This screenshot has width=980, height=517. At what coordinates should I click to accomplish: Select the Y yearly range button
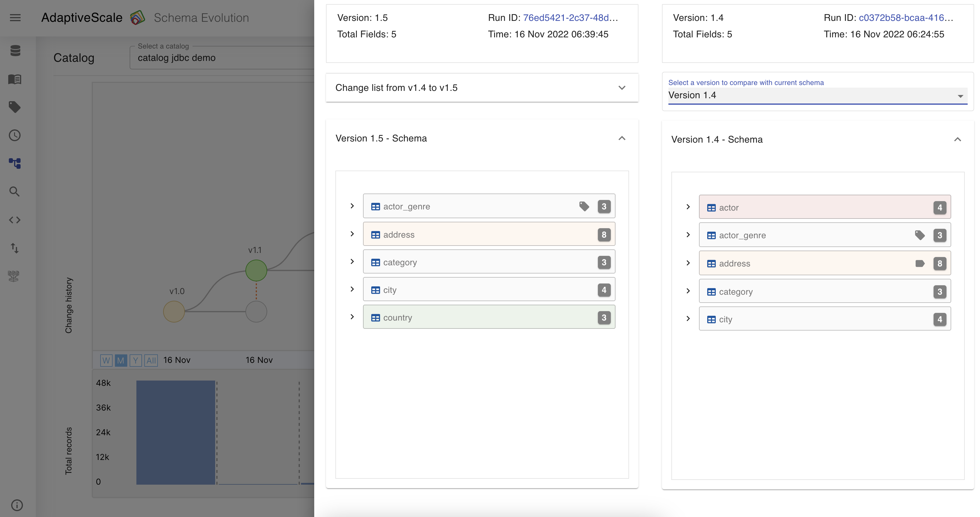tap(136, 360)
